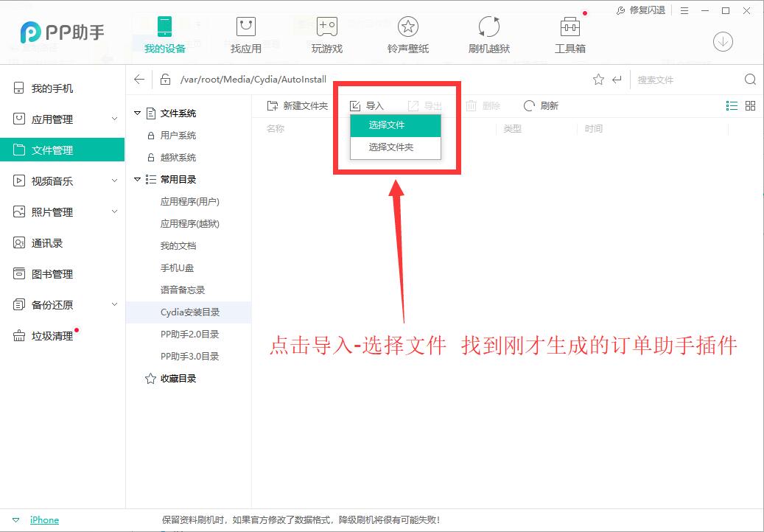The height and width of the screenshot is (532, 764).
Task: Bookmark current path with star icon
Action: (598, 80)
